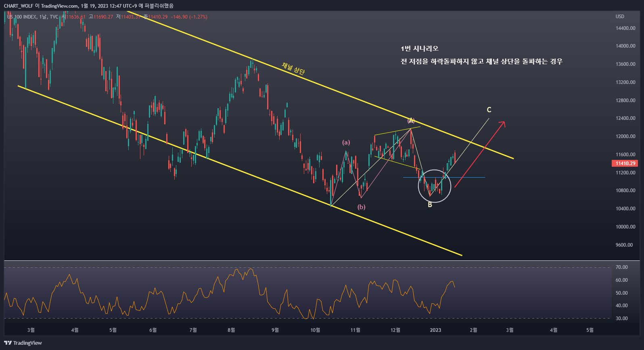Click the 11600.00 price axis label
644x350 pixels.
[625, 155]
